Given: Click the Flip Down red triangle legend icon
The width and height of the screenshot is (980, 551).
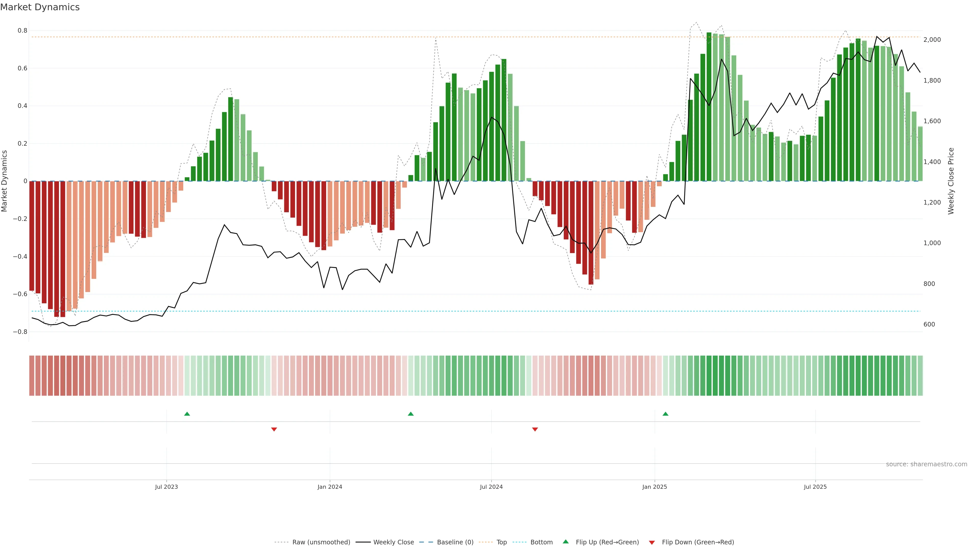Looking at the screenshot, I should 652,542.
